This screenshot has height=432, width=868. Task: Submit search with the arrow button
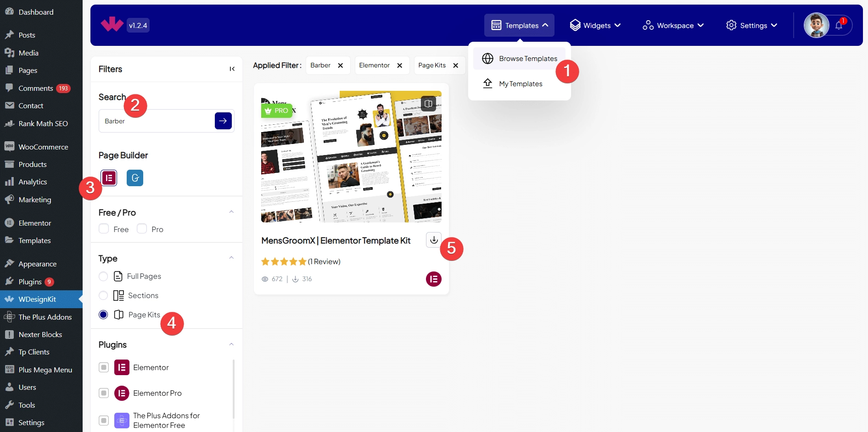[223, 121]
